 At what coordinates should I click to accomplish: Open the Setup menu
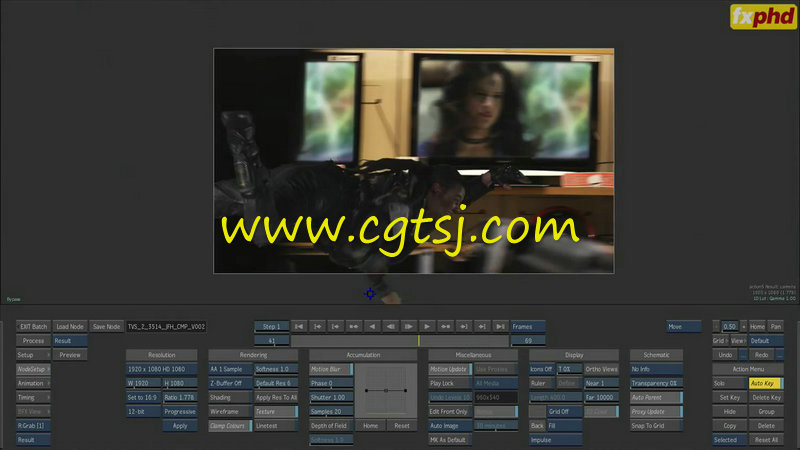[33, 355]
